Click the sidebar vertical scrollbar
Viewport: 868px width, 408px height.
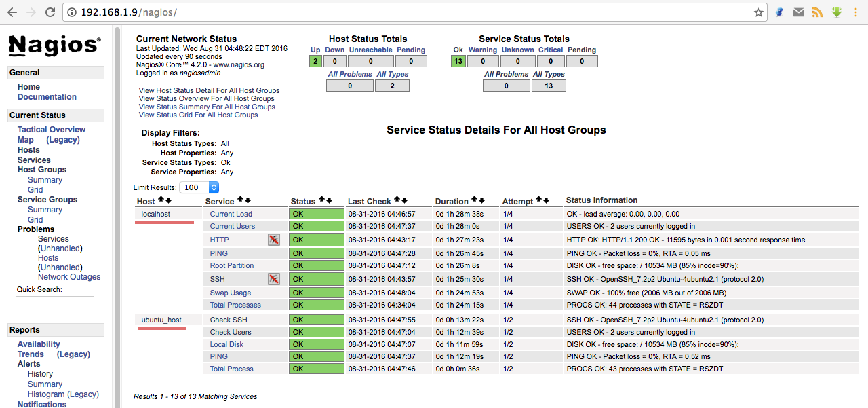pos(117,217)
